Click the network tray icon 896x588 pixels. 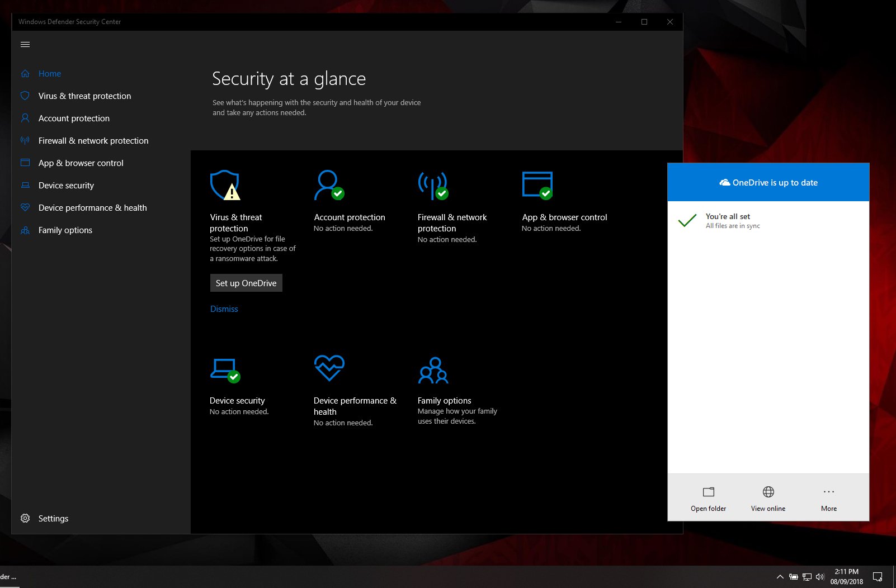(807, 577)
